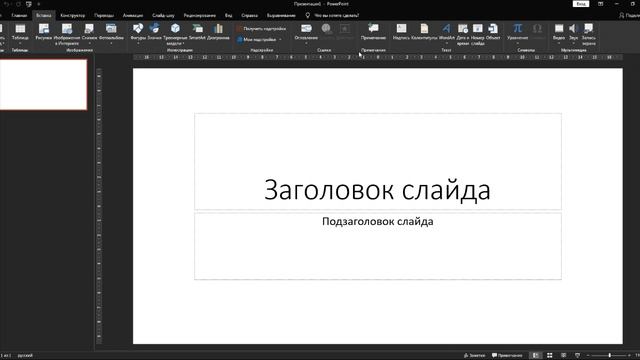The width and height of the screenshot is (640, 360).
Task: Insert Трехмерные модели (3D models)
Action: [x=175, y=33]
